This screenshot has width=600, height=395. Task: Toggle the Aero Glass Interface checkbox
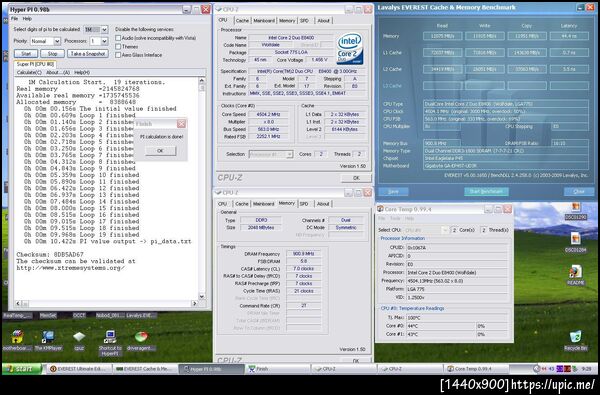(118, 55)
